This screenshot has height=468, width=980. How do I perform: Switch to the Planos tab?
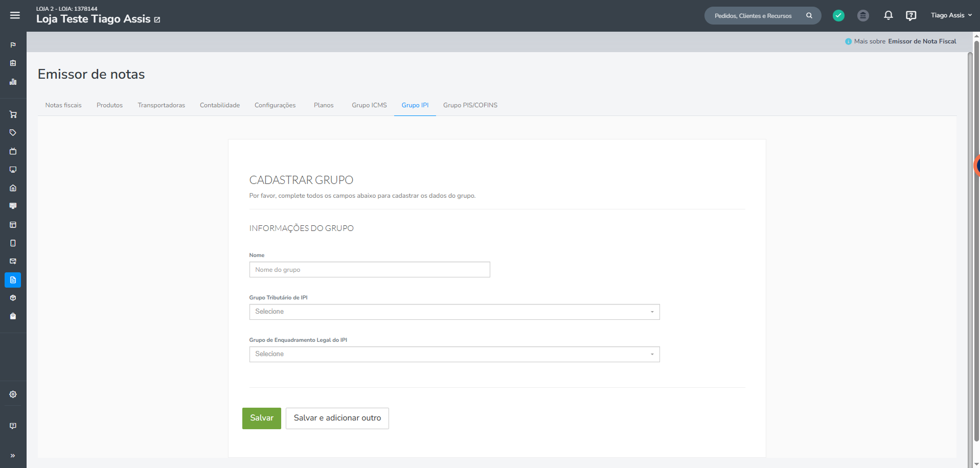(x=324, y=105)
